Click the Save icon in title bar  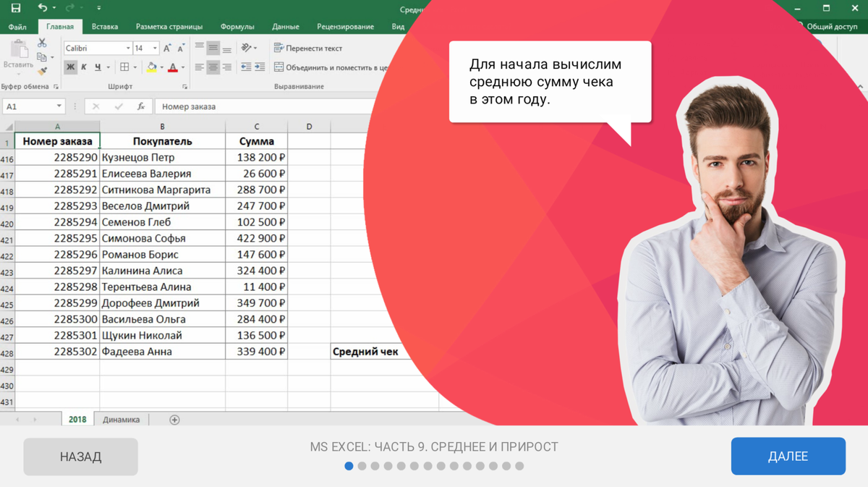(x=15, y=8)
